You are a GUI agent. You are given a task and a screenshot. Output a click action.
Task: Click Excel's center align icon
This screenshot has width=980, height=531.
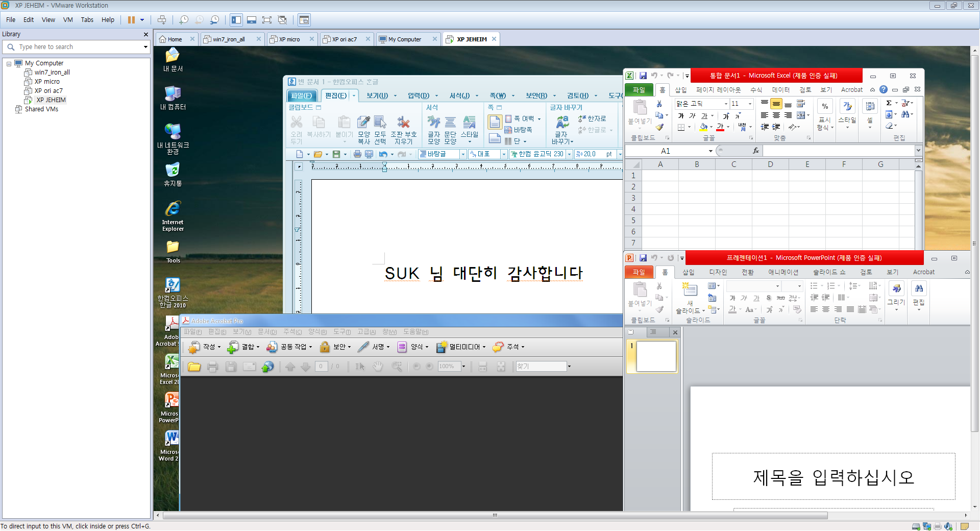coord(776,115)
